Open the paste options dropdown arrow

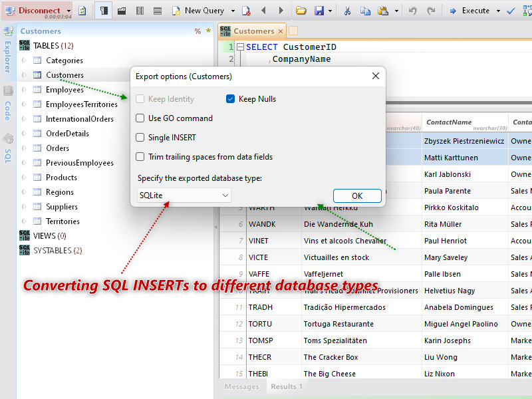[396, 11]
